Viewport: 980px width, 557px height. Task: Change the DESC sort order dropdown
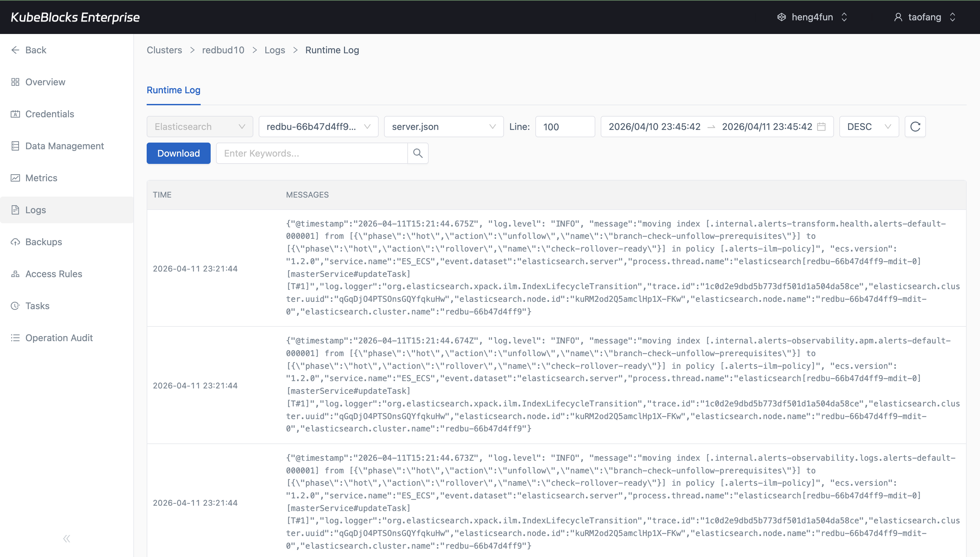click(869, 127)
